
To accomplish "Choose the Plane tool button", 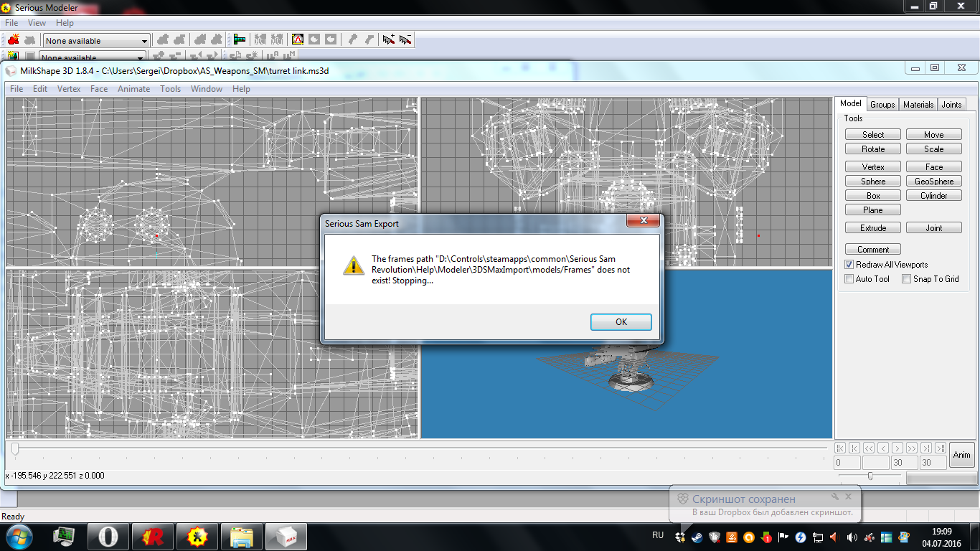I will point(873,210).
